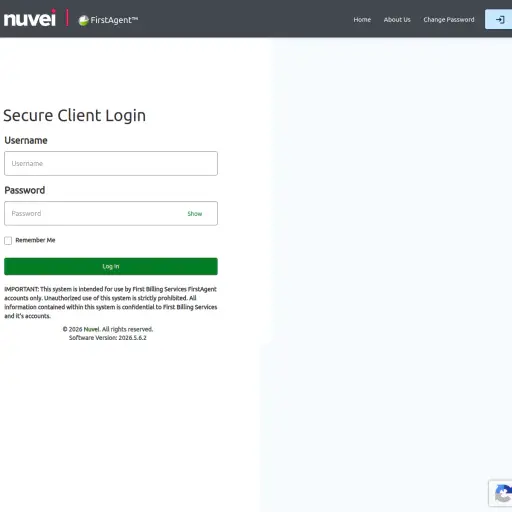This screenshot has width=512, height=512.
Task: Open the reCAPTCHA badge
Action: pyautogui.click(x=501, y=493)
